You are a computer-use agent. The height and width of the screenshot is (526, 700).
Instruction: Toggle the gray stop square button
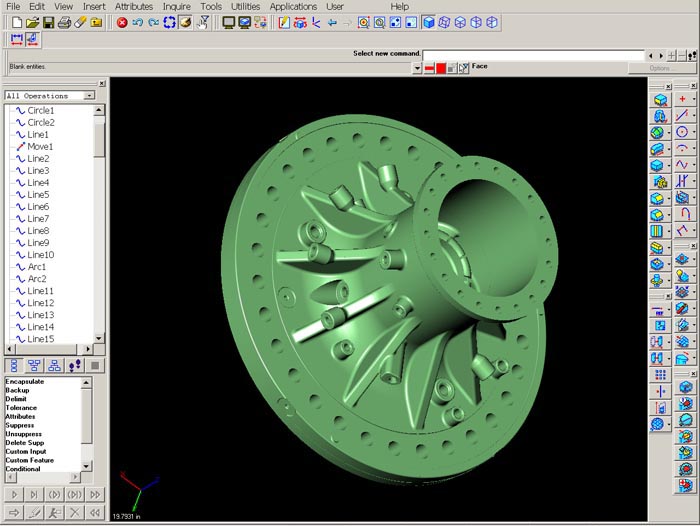(94, 365)
